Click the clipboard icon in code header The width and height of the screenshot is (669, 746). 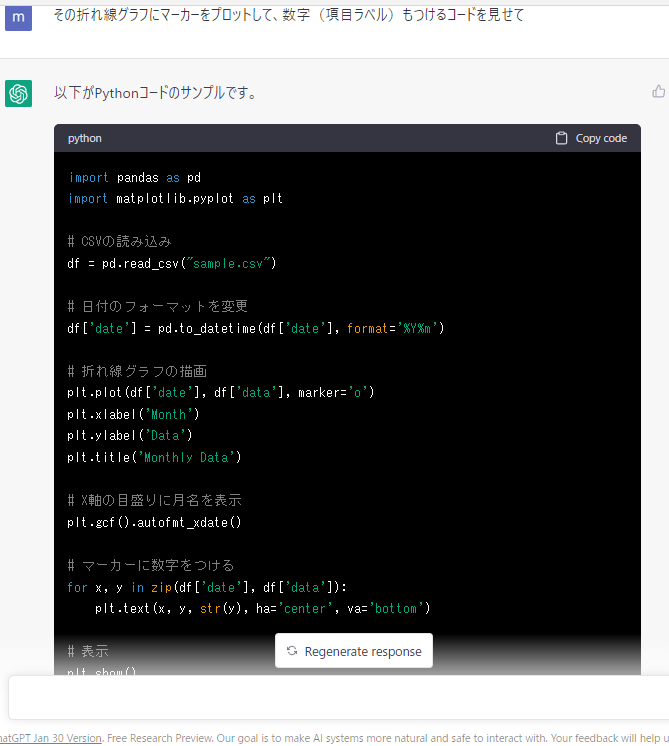click(561, 138)
